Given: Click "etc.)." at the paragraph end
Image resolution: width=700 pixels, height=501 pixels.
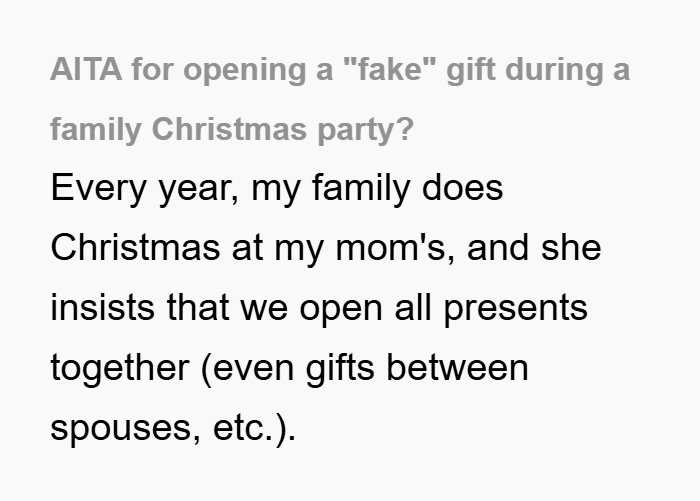Looking at the screenshot, I should click(x=254, y=429).
